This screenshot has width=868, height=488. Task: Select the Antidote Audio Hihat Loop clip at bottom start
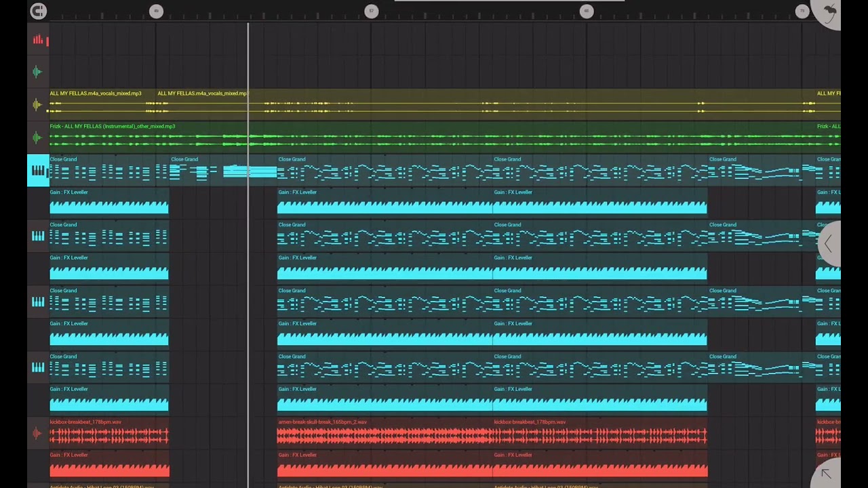coord(109,486)
